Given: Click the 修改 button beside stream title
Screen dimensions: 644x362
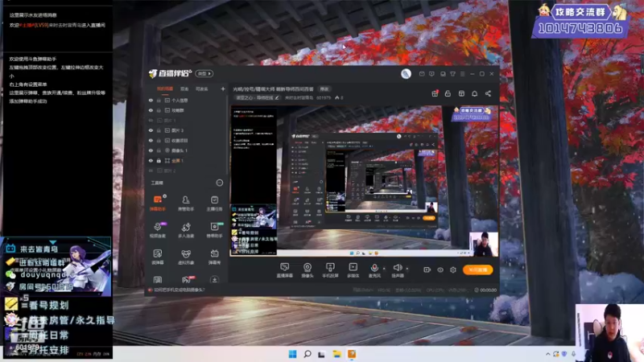Looking at the screenshot, I should (324, 89).
